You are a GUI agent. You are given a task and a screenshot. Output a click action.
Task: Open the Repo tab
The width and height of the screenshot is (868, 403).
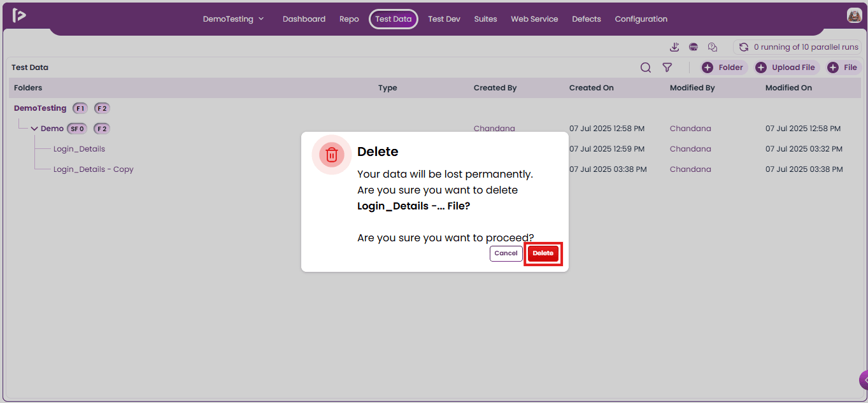(x=349, y=19)
